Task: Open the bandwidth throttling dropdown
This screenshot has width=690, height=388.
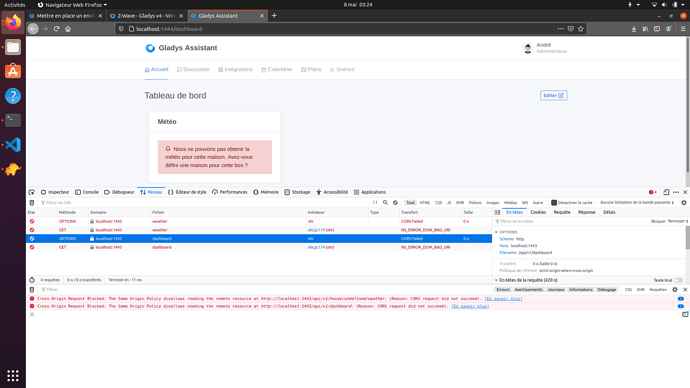Action: [x=637, y=203]
